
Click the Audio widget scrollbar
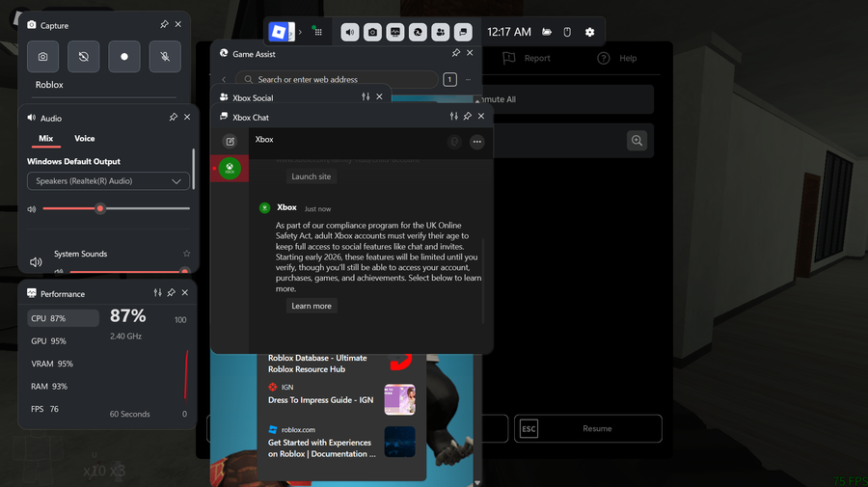point(193,170)
